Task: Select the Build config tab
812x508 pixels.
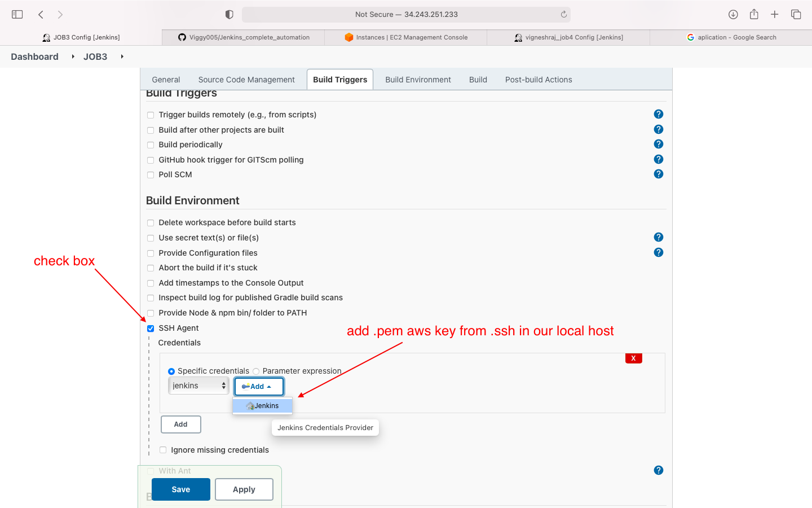Action: click(478, 80)
